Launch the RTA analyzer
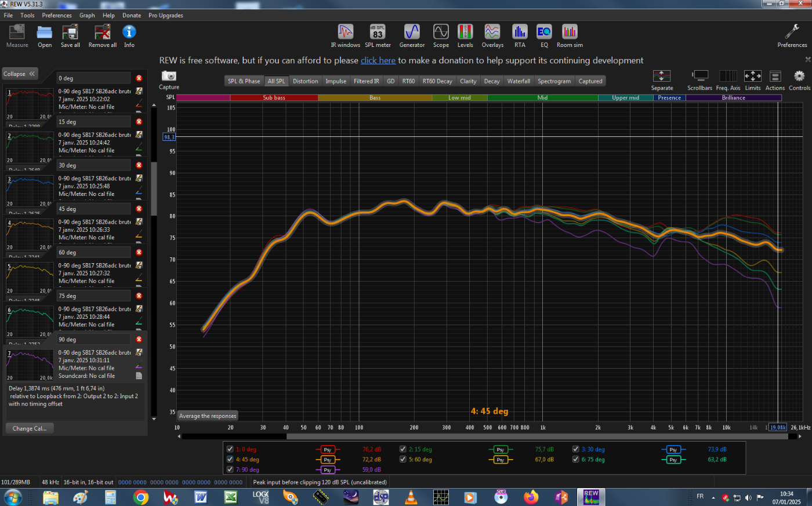This screenshot has width=812, height=506. (x=520, y=35)
